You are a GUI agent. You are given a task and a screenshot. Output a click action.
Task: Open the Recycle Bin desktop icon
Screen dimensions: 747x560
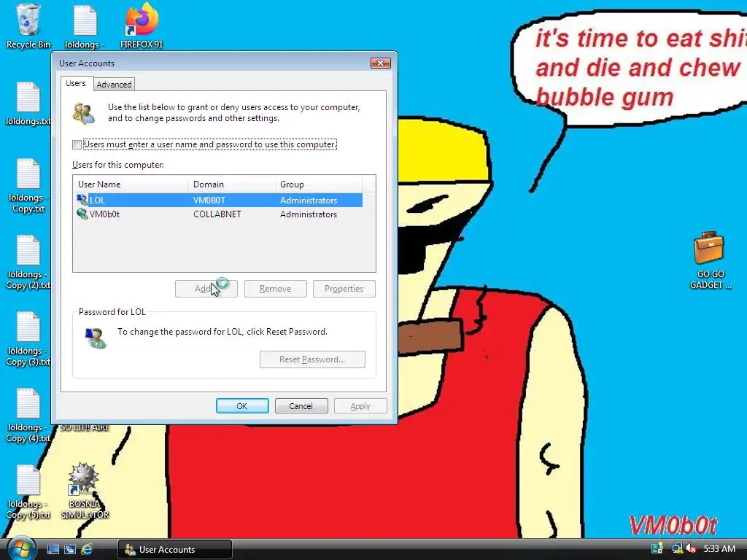(28, 26)
